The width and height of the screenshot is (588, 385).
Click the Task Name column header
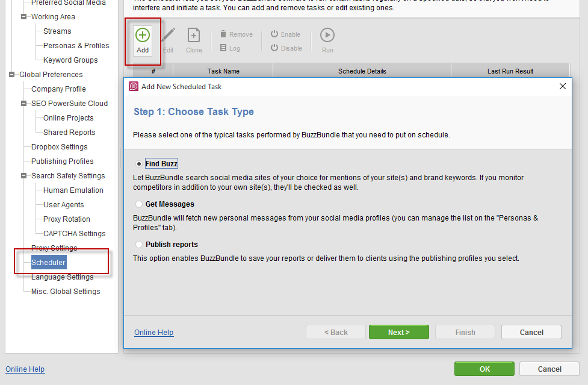click(223, 71)
